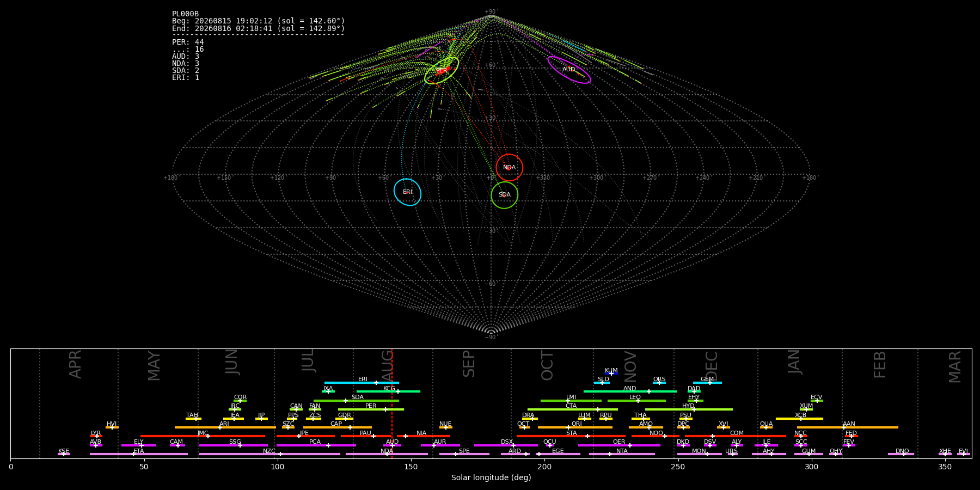Image resolution: width=980 pixels, height=490 pixels.
Task: Select the AAN orange shower bar
Action: click(x=848, y=427)
